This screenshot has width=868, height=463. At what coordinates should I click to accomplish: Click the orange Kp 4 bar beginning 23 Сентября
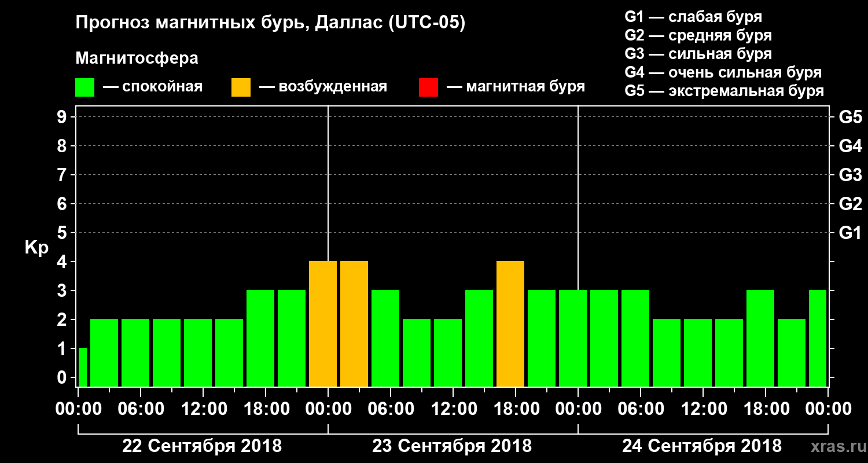click(x=354, y=324)
